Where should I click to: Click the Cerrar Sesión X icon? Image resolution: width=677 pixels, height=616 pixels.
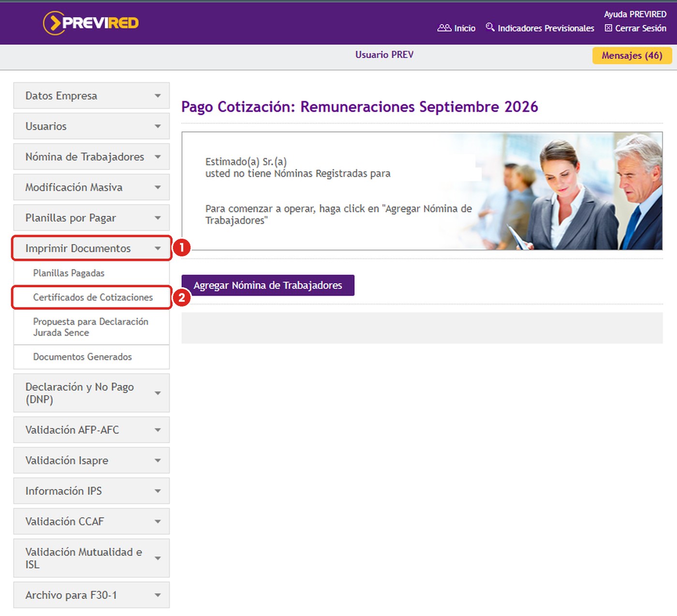(608, 28)
